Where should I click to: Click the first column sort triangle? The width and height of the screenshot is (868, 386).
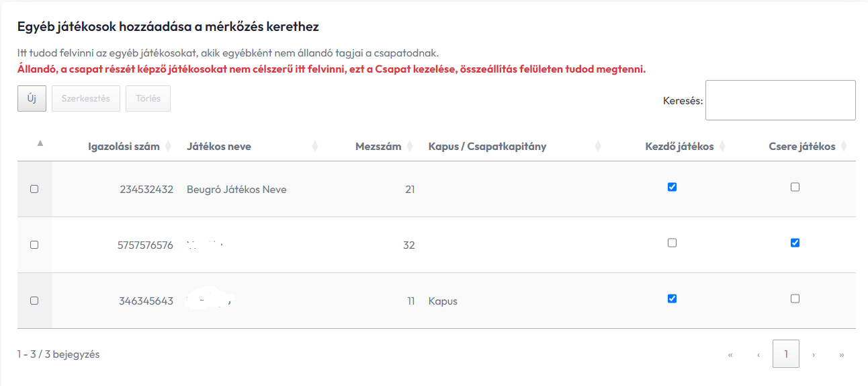40,143
